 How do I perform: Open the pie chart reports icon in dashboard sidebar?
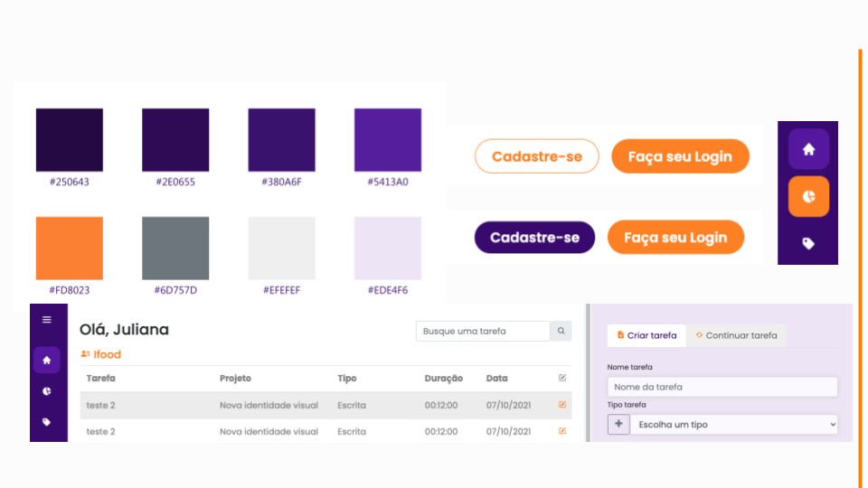click(47, 391)
